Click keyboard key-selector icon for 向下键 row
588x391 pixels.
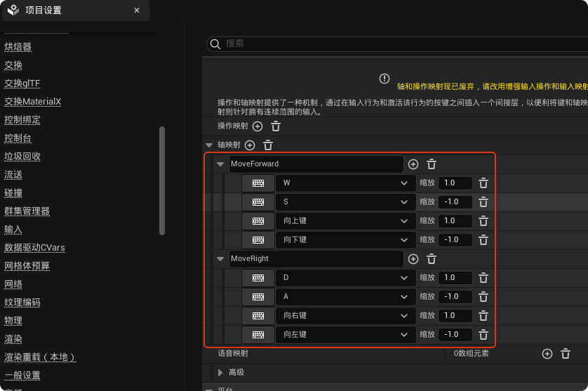[x=258, y=240]
